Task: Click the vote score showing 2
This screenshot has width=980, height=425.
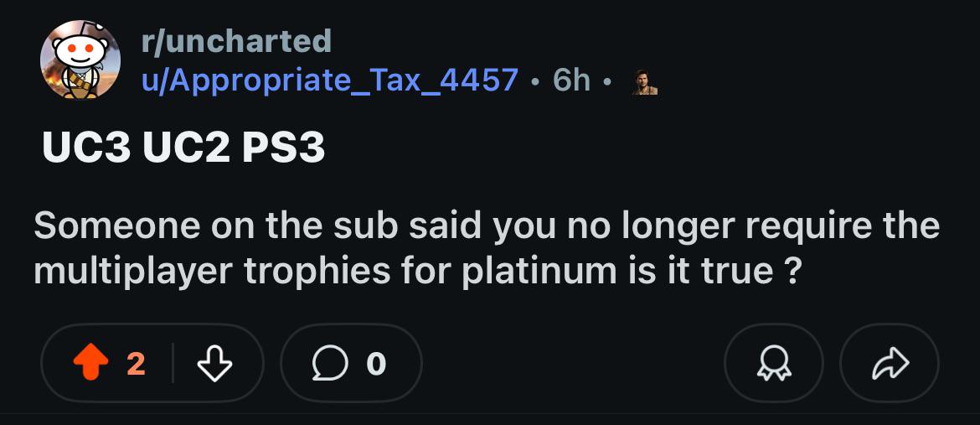Action: [x=137, y=364]
